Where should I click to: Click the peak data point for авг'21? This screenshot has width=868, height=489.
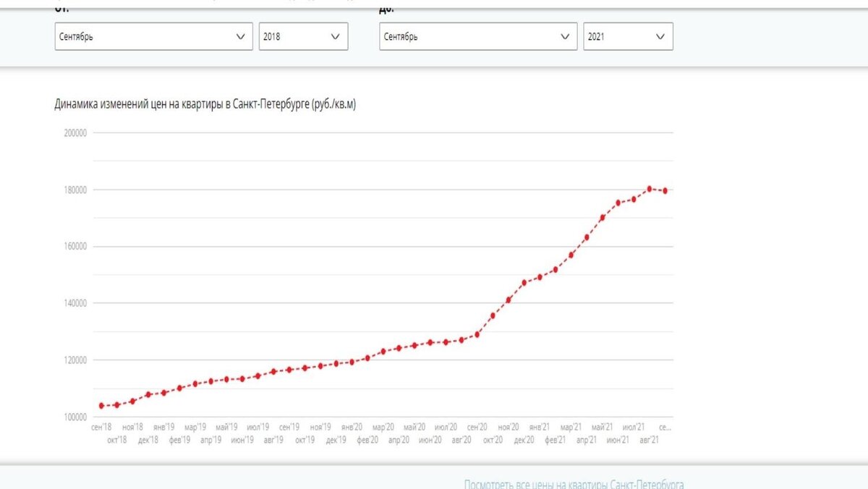[x=650, y=189]
